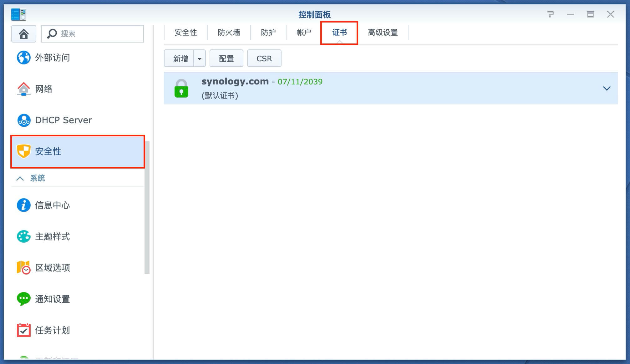Click the 新增 button

(x=179, y=58)
